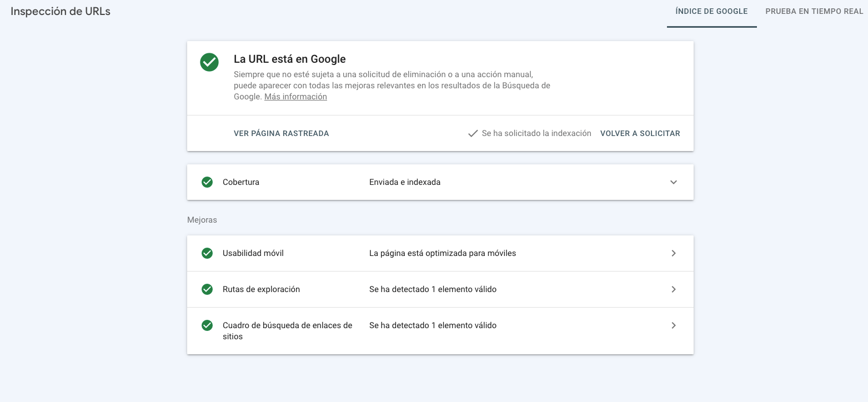
Task: Click the 'Se ha solicitado la indexación' text
Action: (536, 133)
